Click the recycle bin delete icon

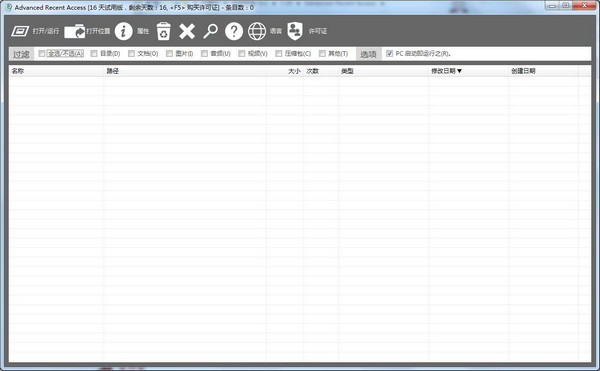coord(163,31)
